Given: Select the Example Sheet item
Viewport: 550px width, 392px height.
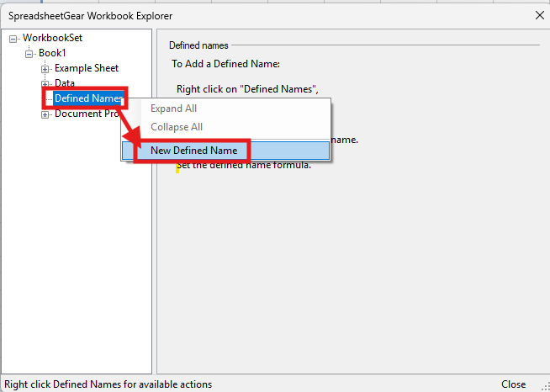Looking at the screenshot, I should pyautogui.click(x=87, y=68).
